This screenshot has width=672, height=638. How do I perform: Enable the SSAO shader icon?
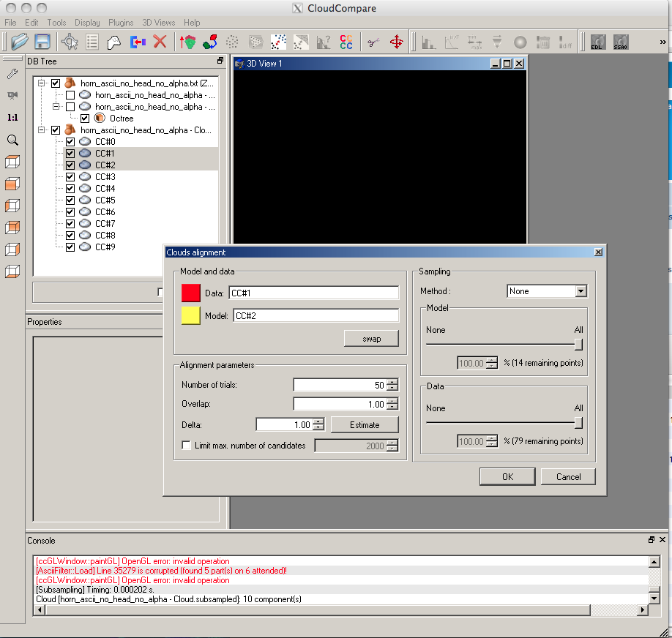tap(621, 42)
